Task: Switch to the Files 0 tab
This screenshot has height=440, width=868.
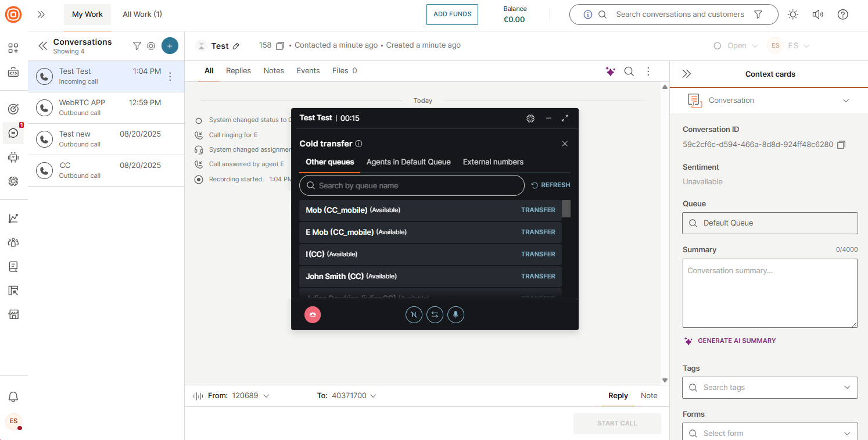Action: (x=345, y=71)
